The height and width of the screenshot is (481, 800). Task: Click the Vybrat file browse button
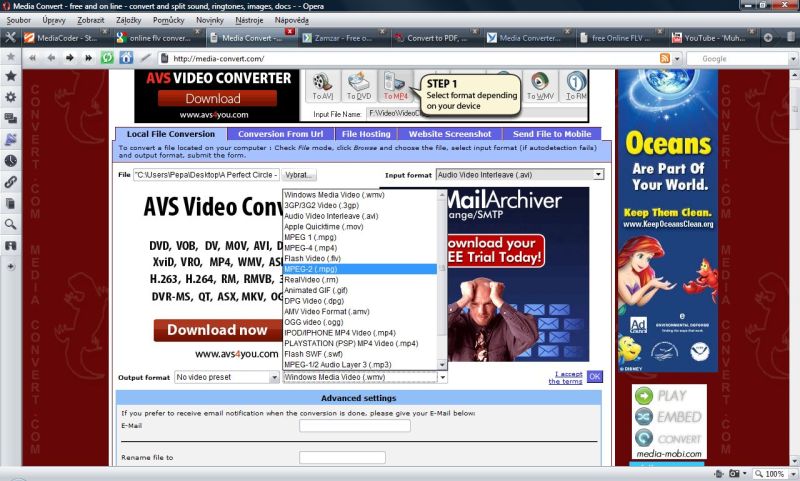(x=298, y=175)
